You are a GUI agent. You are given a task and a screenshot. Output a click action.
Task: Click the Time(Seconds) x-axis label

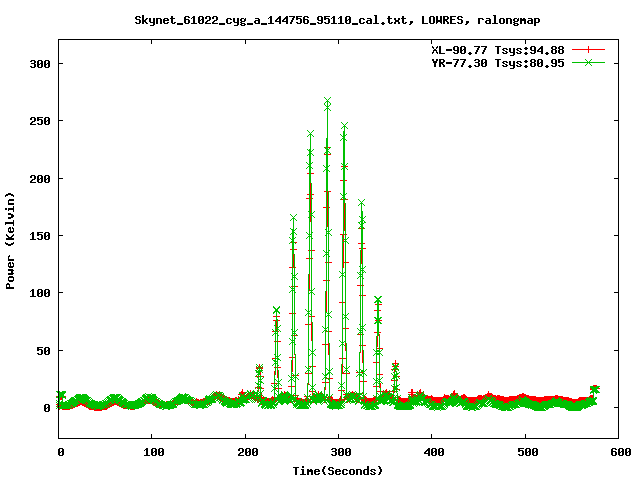(x=339, y=470)
